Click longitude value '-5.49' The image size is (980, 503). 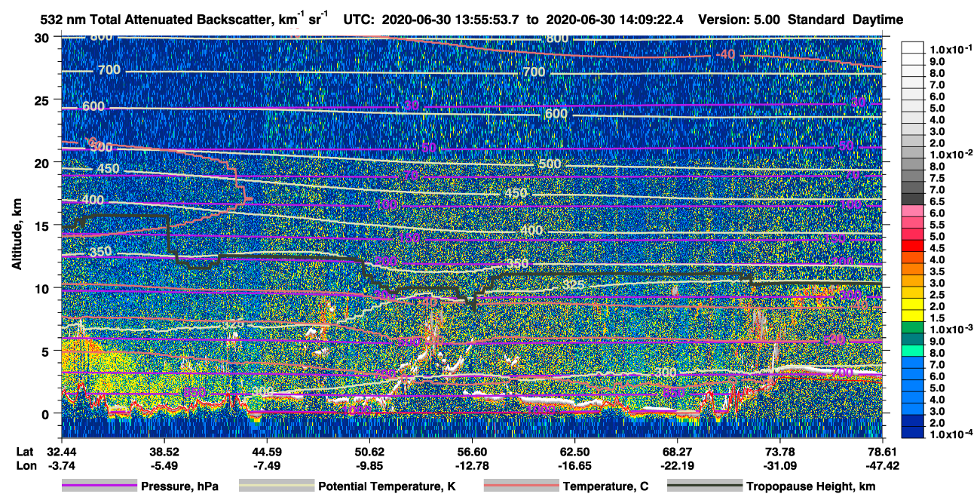pos(164,466)
